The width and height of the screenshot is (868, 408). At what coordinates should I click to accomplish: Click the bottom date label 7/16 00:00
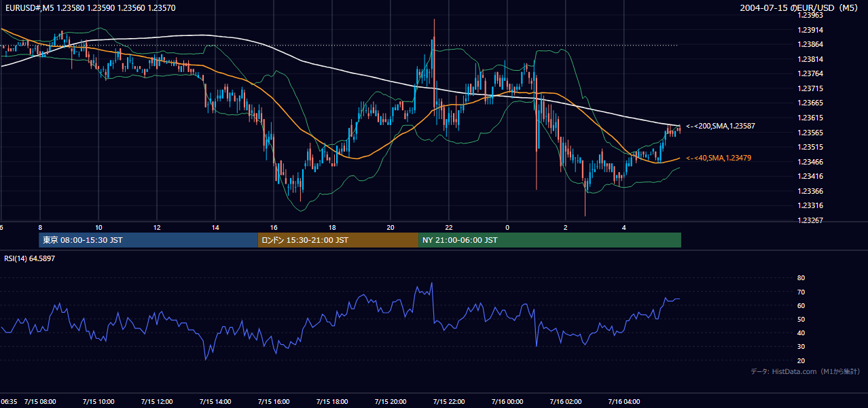coord(507,401)
